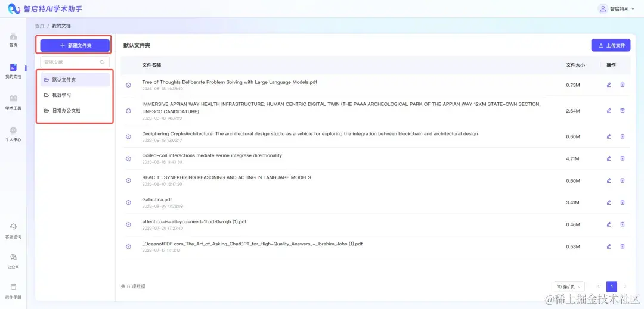
Task: Click the 文件名称 column header
Action: click(x=151, y=65)
